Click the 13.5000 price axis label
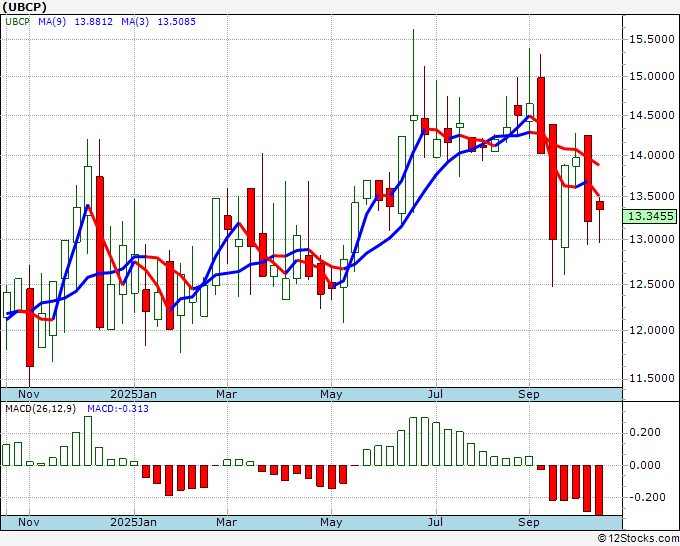The image size is (680, 546). point(652,196)
